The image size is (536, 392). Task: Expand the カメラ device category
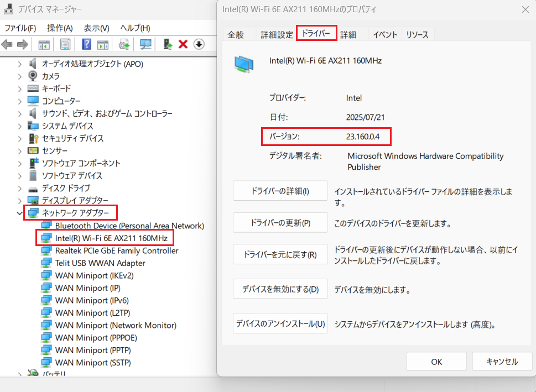(x=20, y=76)
